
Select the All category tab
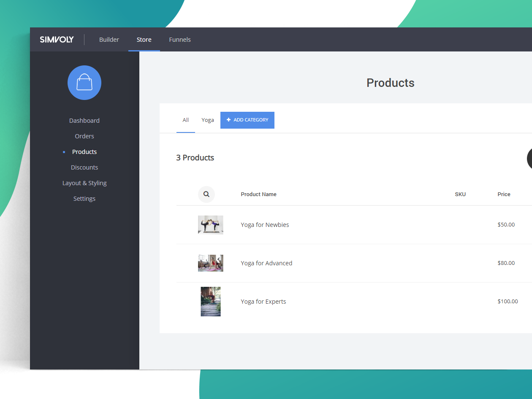[186, 120]
